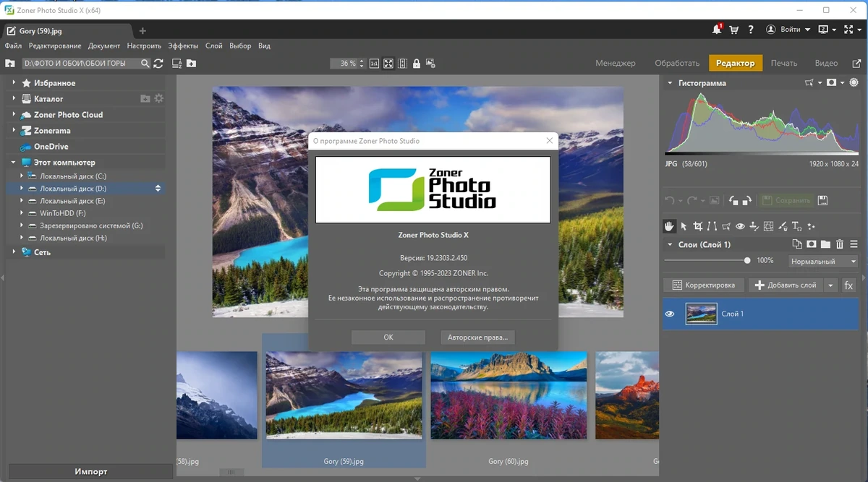Open the Файл menu
The image size is (868, 482).
13,46
